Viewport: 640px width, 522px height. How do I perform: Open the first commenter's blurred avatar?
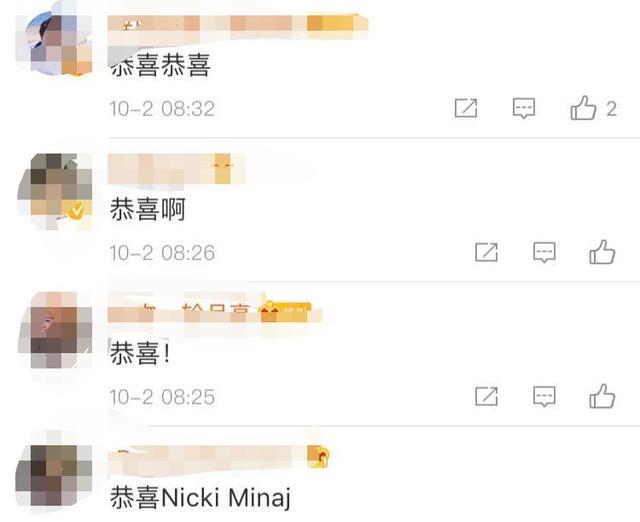pyautogui.click(x=54, y=45)
